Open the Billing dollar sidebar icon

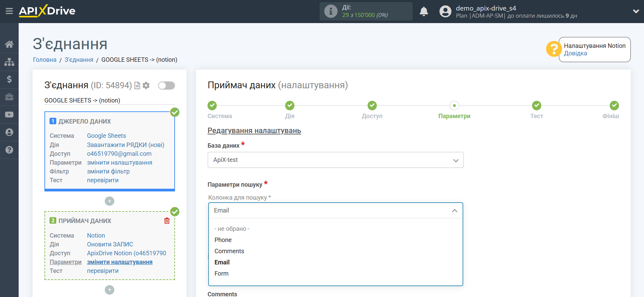9,79
